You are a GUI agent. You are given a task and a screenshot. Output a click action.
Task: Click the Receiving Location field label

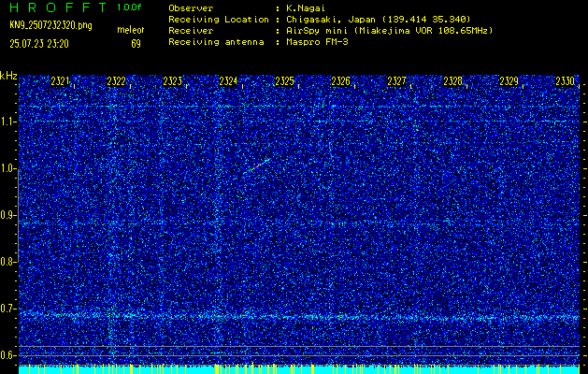219,19
